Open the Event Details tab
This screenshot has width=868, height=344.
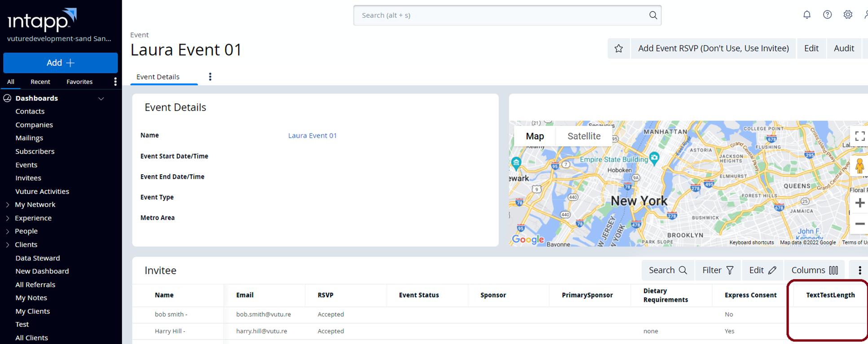158,77
